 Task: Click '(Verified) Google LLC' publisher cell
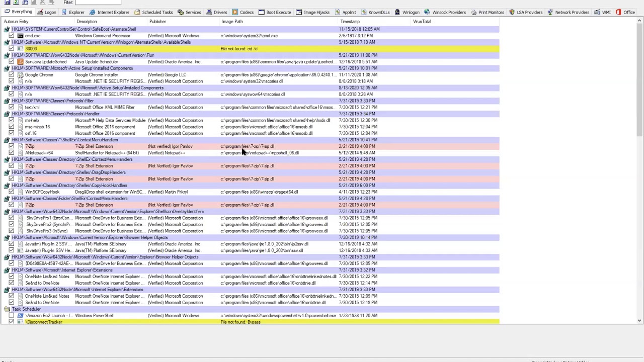click(x=167, y=75)
